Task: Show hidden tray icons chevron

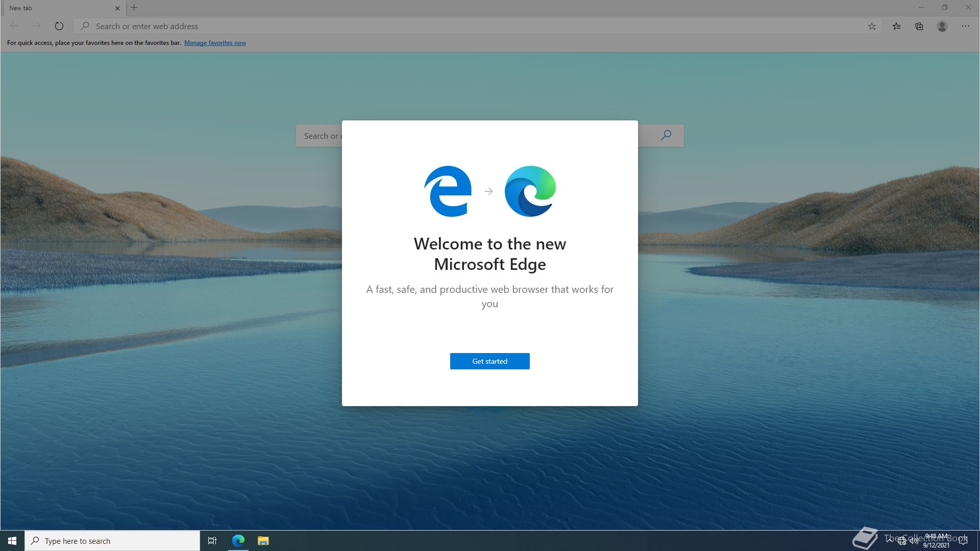Action: [x=890, y=541]
